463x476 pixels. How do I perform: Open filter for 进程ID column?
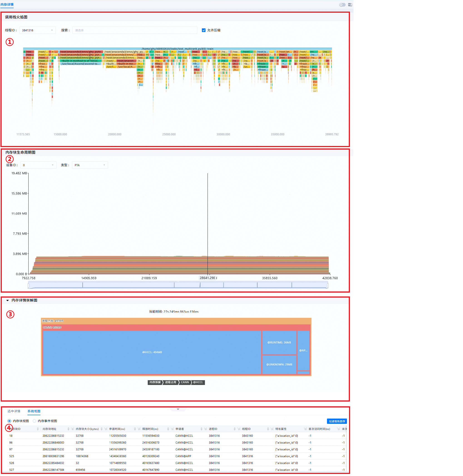(x=239, y=429)
